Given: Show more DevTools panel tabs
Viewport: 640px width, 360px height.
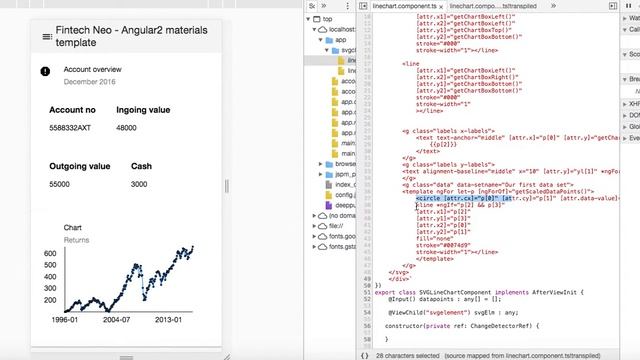Looking at the screenshot, I should click(324, 6).
